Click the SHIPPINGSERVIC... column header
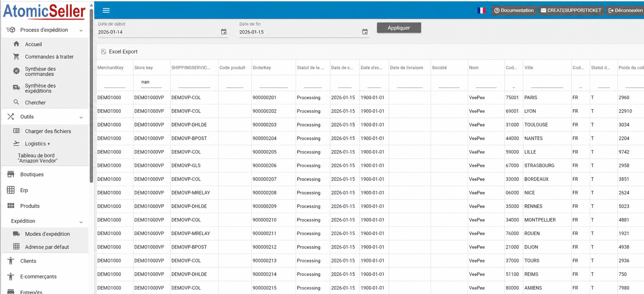Image resolution: width=644 pixels, height=294 pixels. [x=191, y=68]
